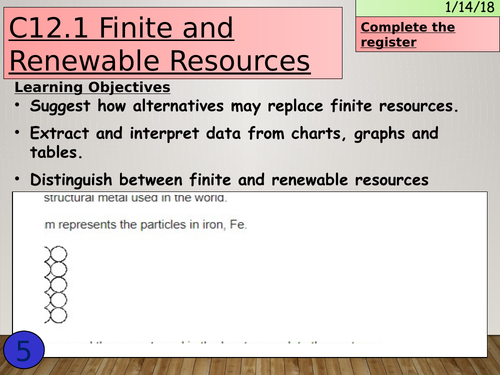Click the word 'tables.' in the objectives
Screen dimensions: 500x375
[56, 153]
